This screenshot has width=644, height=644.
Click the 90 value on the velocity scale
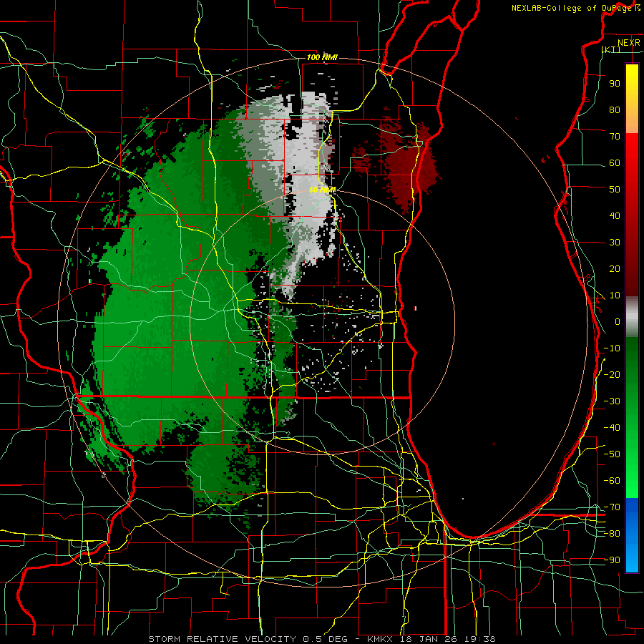point(615,84)
